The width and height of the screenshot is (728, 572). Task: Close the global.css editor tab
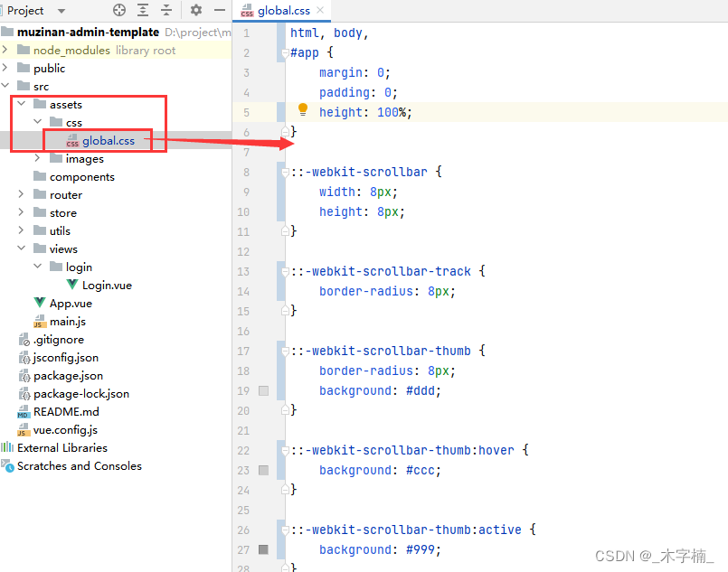320,10
